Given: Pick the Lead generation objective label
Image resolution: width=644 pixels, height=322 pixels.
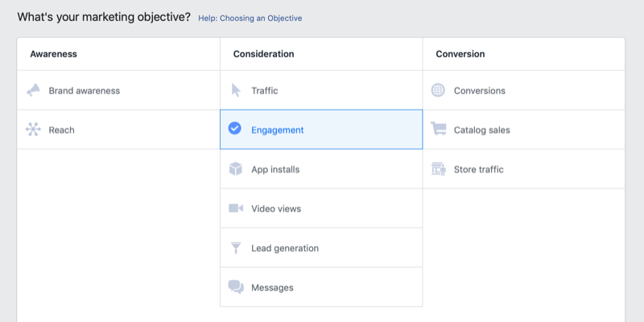Looking at the screenshot, I should (285, 249).
